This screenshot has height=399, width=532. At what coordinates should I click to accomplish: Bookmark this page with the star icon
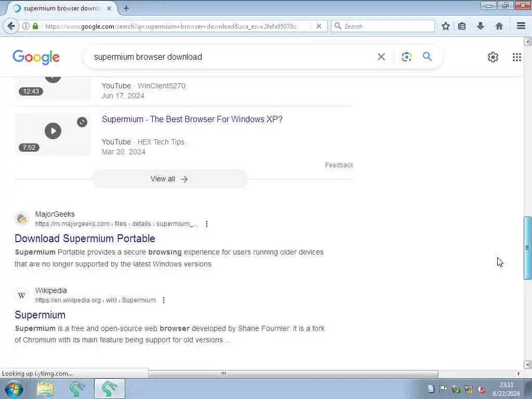click(445, 26)
